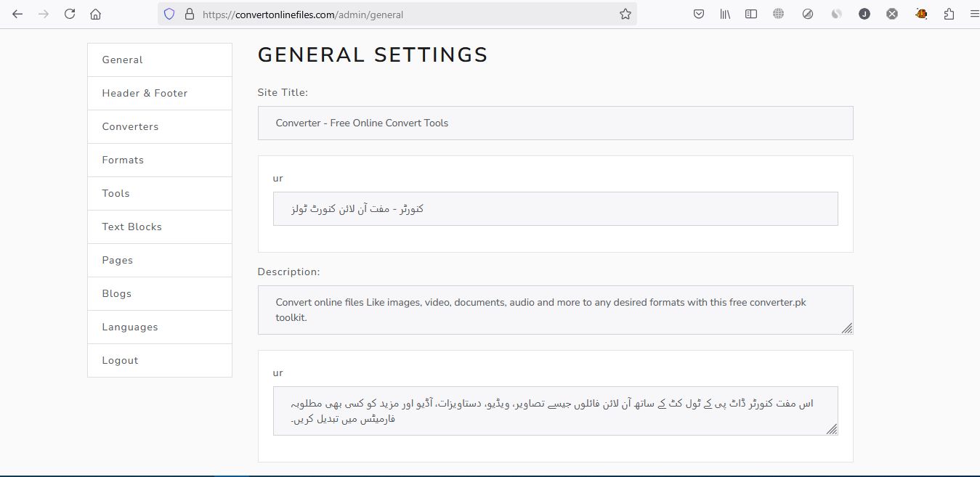Reload the page with the refresh icon
980x477 pixels.
click(x=70, y=14)
